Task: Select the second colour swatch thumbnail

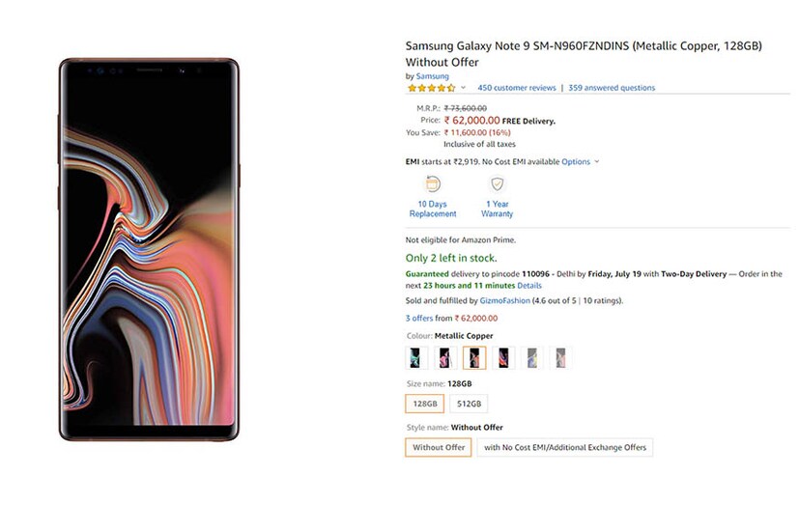Action: (x=445, y=358)
